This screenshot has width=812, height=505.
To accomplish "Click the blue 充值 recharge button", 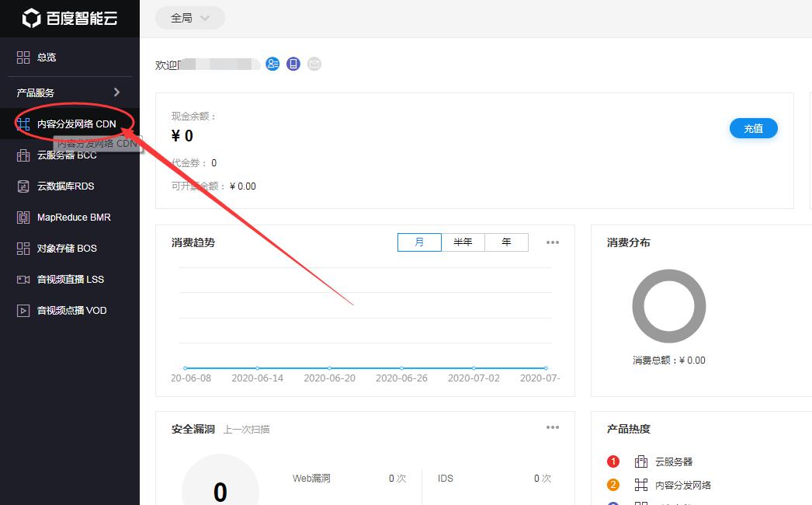I will (754, 129).
